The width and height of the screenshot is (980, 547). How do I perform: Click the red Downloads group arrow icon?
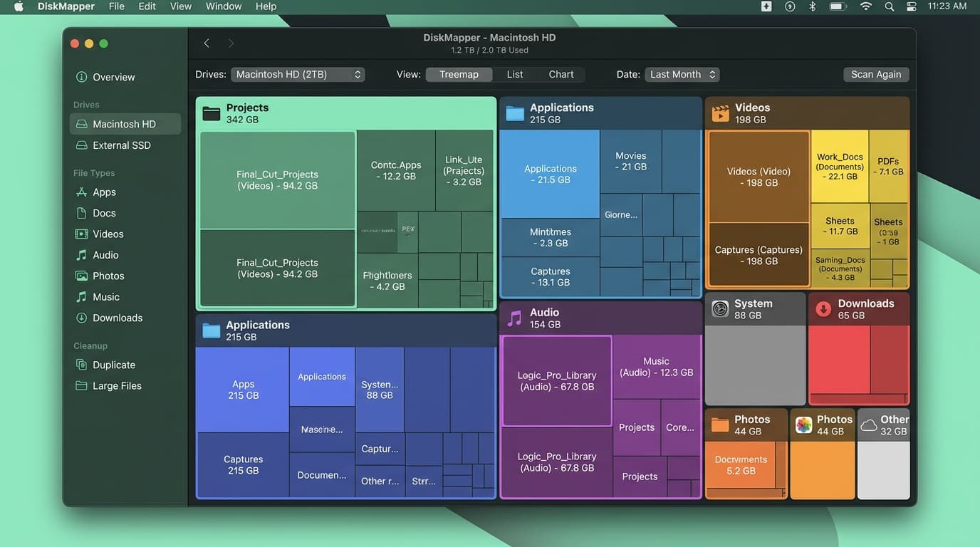pyautogui.click(x=823, y=309)
